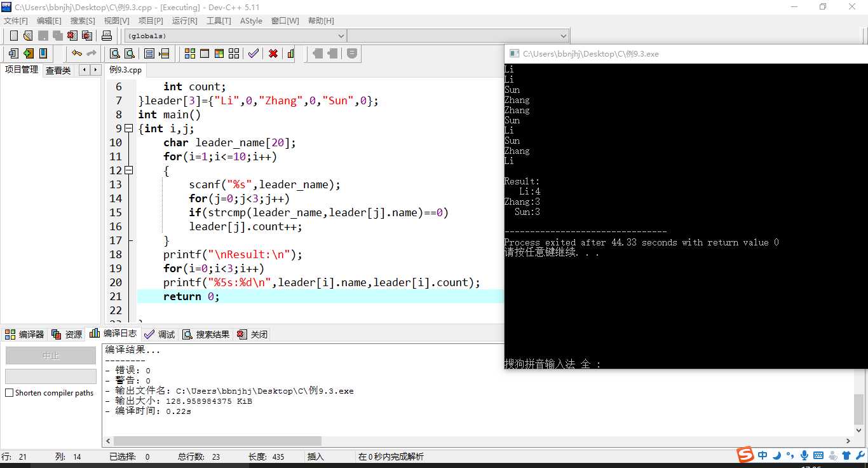Click the Replace magnifier icon

pos(129,53)
